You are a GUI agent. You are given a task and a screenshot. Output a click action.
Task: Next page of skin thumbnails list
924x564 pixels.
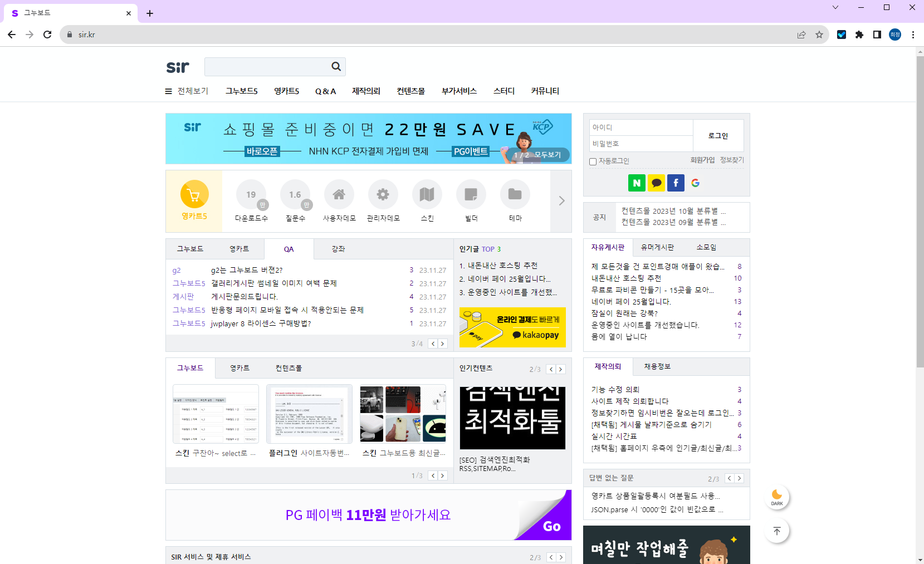click(443, 475)
